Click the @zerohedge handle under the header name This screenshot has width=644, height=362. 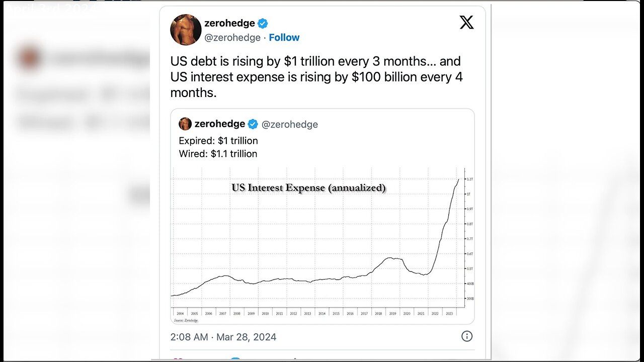(x=232, y=38)
